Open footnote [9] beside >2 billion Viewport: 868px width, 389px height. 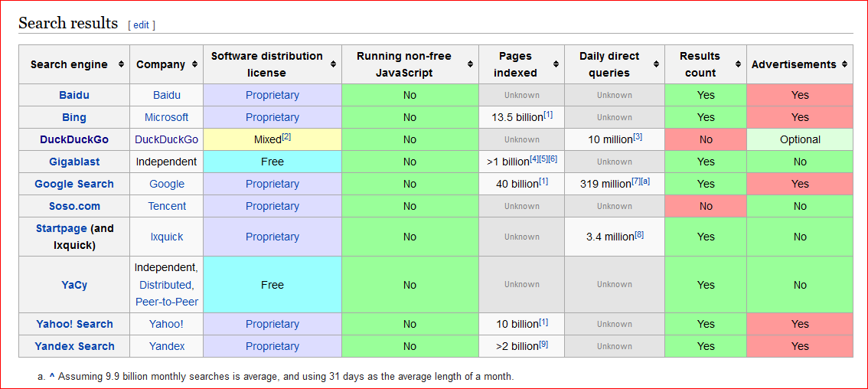tap(543, 344)
